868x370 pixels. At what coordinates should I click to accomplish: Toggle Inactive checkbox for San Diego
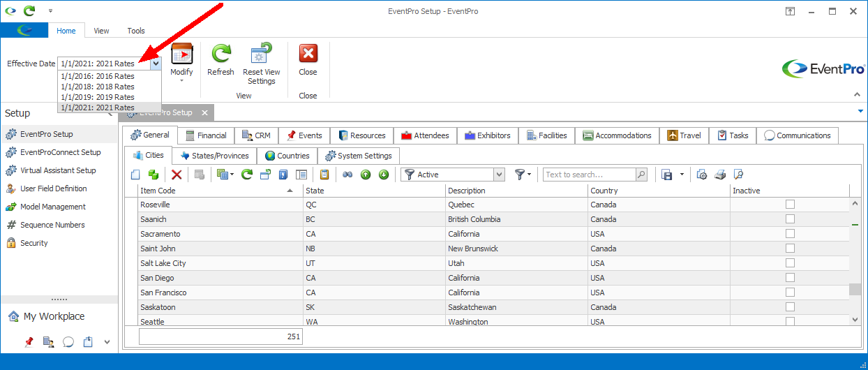(x=790, y=278)
